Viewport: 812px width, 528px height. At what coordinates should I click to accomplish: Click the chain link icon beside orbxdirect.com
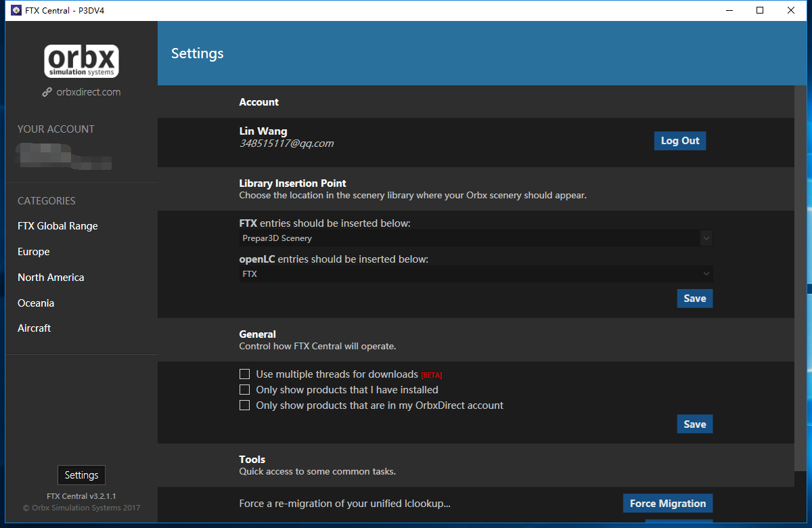47,92
